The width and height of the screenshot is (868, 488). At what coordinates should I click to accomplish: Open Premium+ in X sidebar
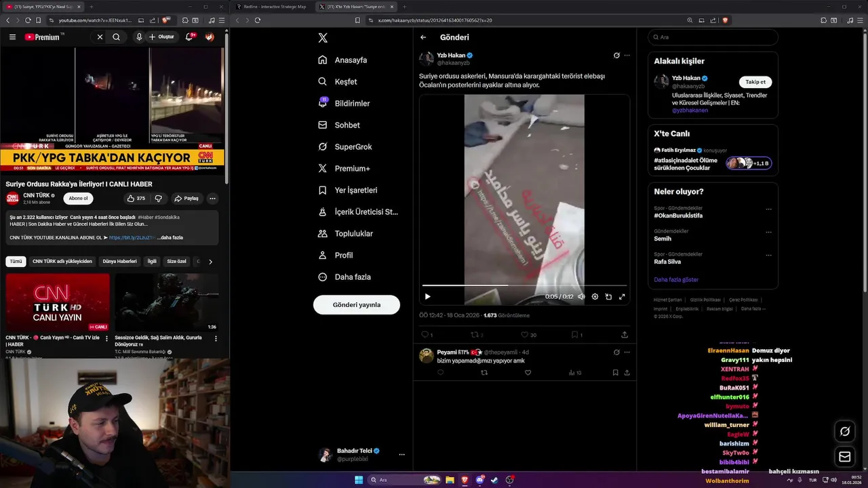click(x=344, y=168)
